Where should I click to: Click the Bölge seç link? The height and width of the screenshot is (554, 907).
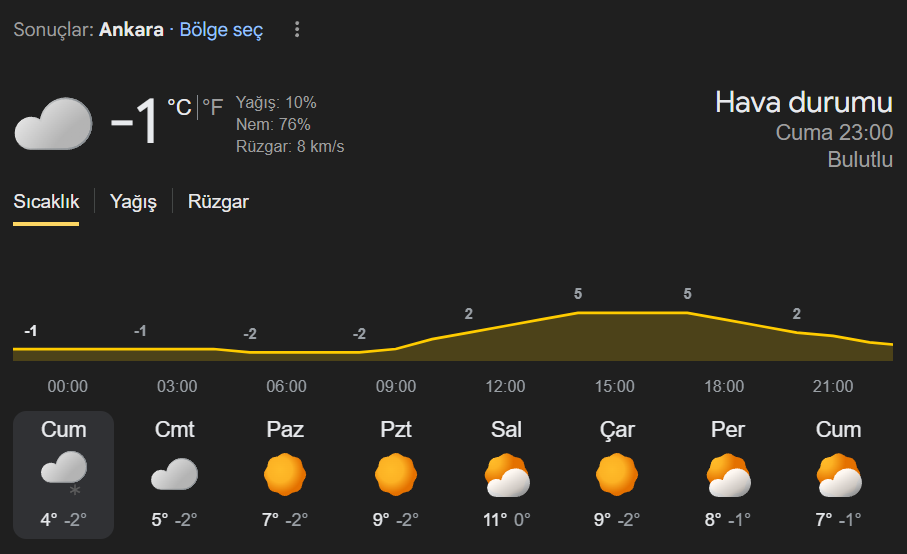pos(221,30)
